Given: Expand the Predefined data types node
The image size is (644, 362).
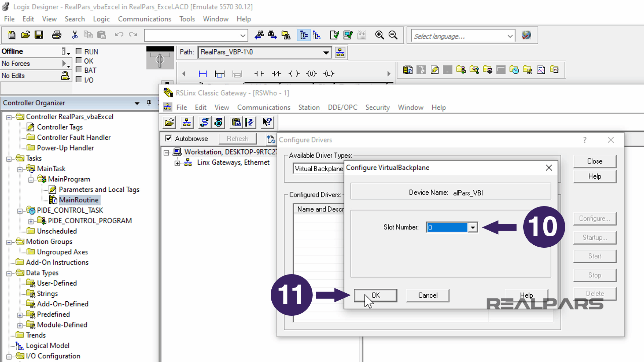Looking at the screenshot, I should [20, 315].
